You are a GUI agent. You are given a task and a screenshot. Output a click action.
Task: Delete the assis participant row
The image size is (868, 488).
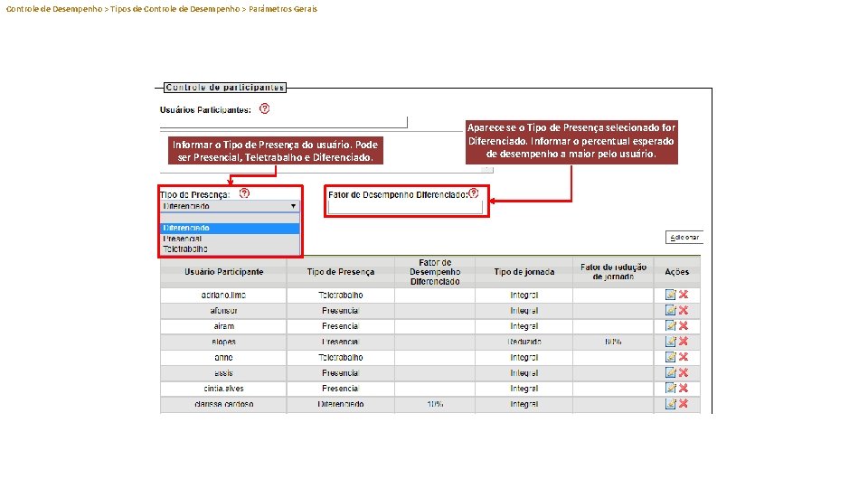point(684,372)
